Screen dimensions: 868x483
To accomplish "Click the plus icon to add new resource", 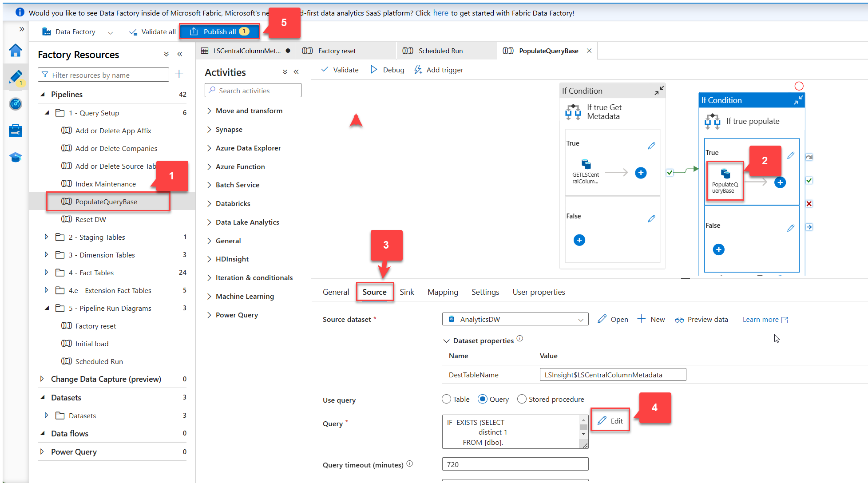I will (179, 74).
